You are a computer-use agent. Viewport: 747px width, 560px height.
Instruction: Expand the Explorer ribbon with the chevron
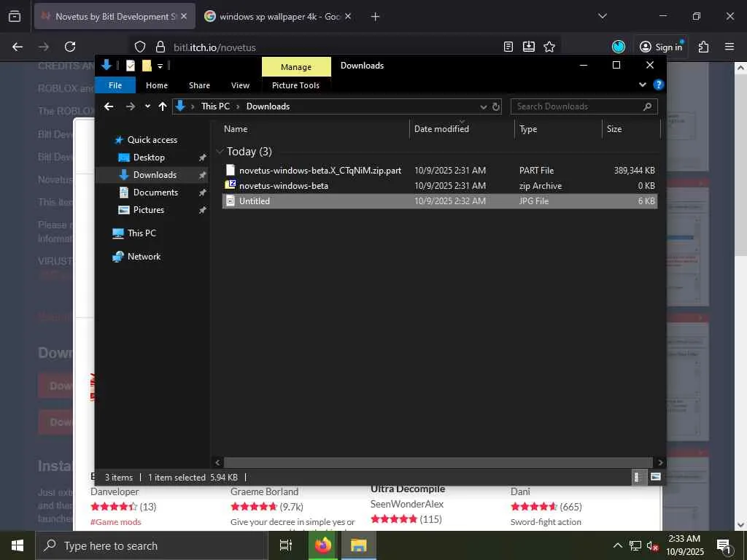642,85
